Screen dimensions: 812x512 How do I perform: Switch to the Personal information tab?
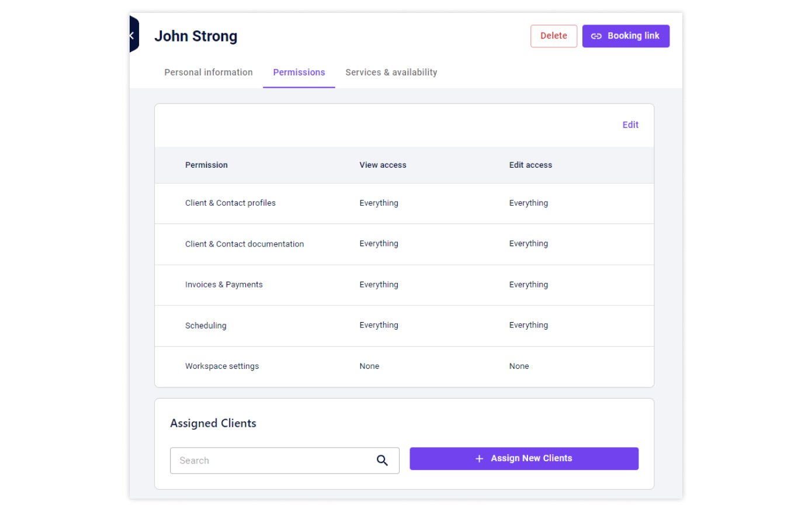tap(208, 72)
